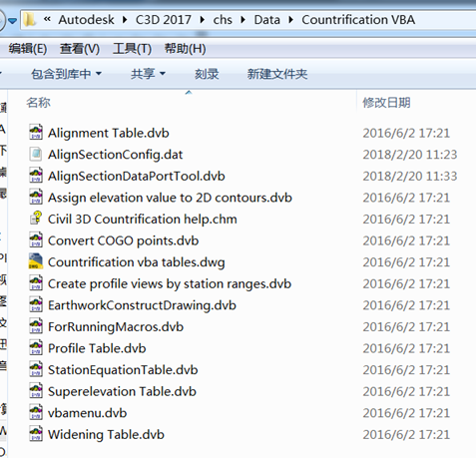Screen dimensions: 476x458
Task: Click Countrification VBA in the breadcrumb
Action: (358, 20)
